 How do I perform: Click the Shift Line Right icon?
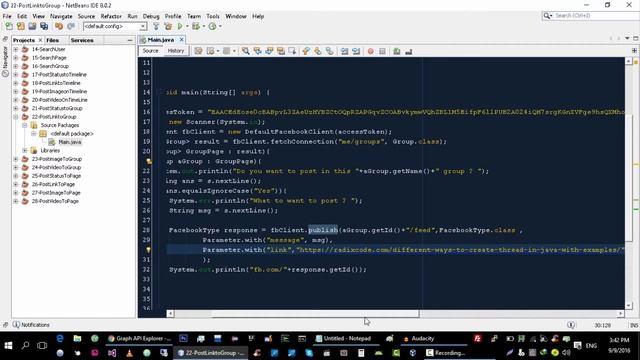pyautogui.click(x=356, y=51)
